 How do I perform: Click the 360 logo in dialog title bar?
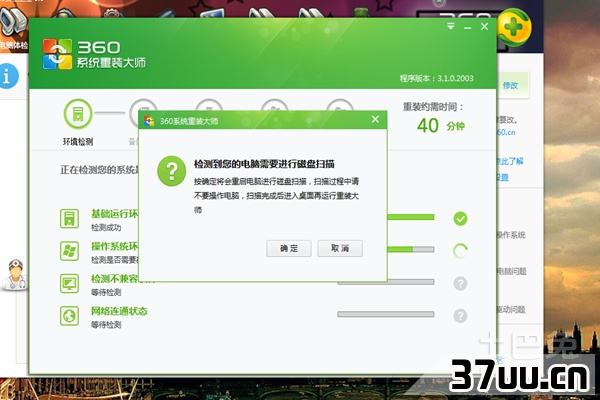pos(149,121)
